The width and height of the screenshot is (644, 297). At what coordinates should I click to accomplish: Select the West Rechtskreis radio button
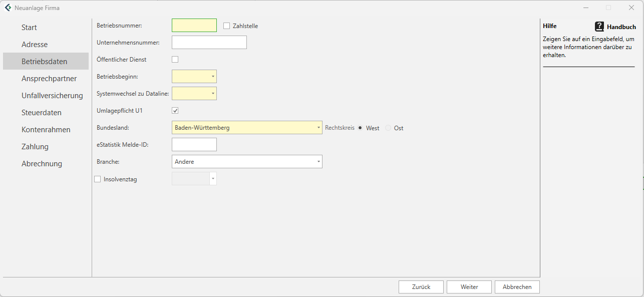click(360, 128)
